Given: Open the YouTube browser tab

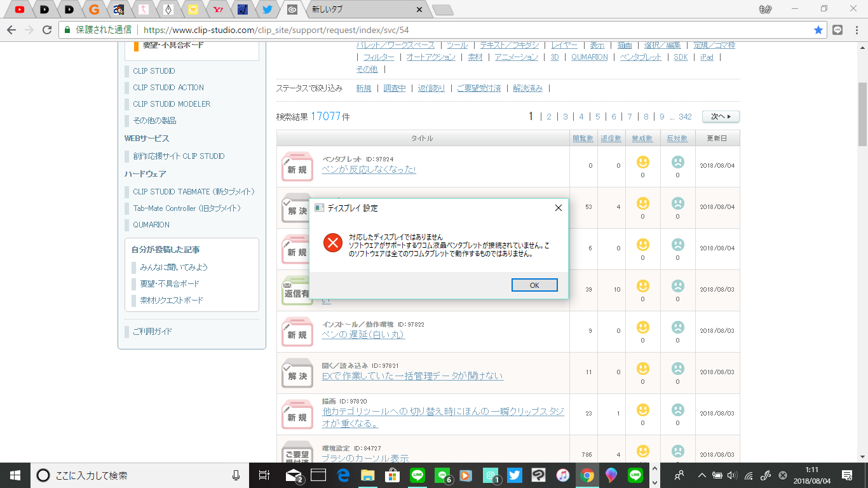Looking at the screenshot, I should 20,10.
